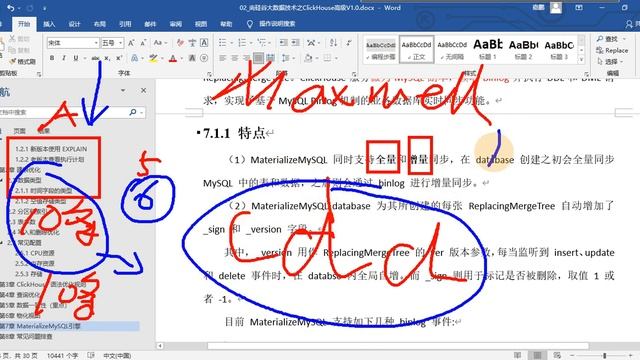Apply the 标题 2 style
This screenshot has width=640, height=360.
pyautogui.click(x=523, y=50)
